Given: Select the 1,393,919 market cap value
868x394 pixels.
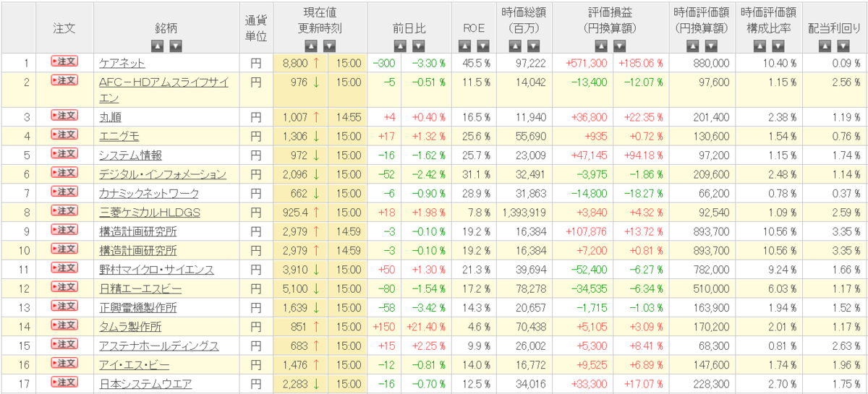Looking at the screenshot, I should (523, 212).
